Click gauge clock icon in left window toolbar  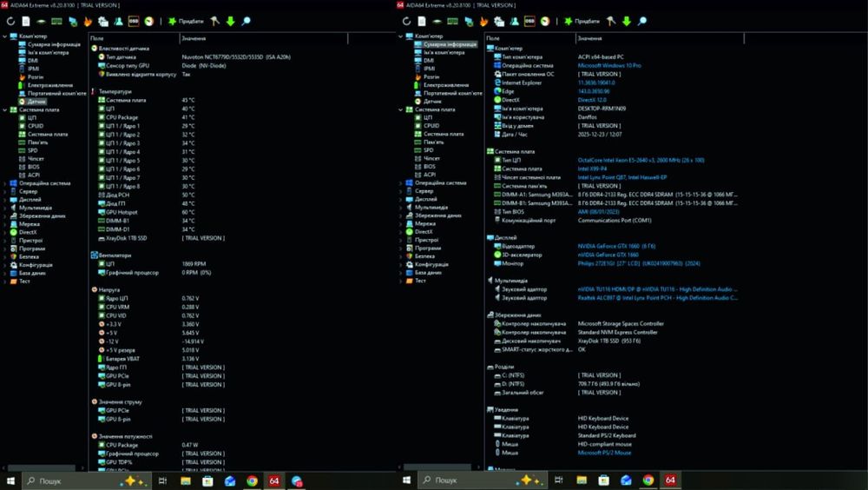pyautogui.click(x=149, y=21)
